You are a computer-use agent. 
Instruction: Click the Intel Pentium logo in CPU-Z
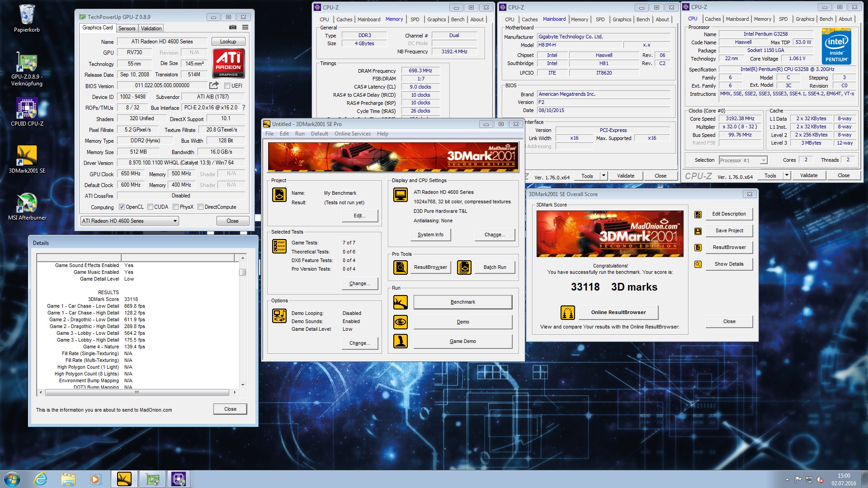pos(836,47)
